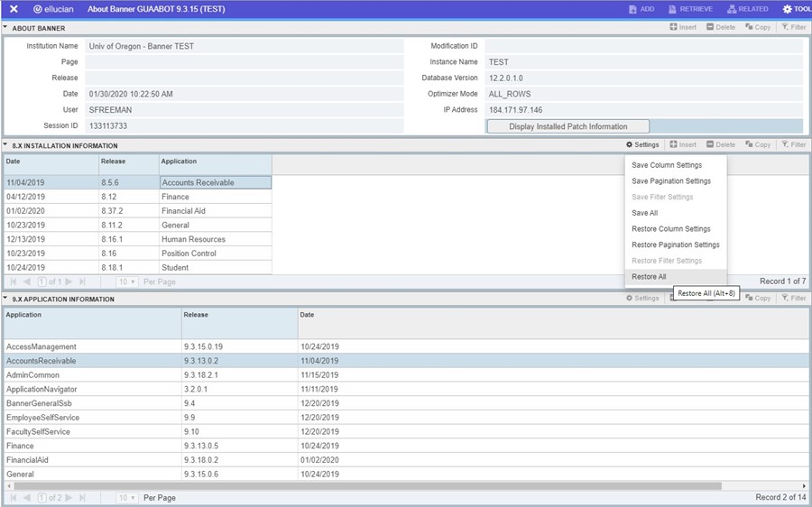Click Copy in 8.X Installation Information section

pyautogui.click(x=758, y=144)
